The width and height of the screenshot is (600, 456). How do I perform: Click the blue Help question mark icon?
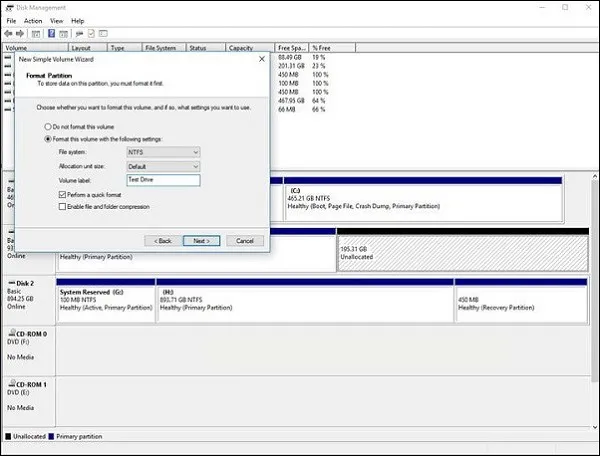pos(51,34)
